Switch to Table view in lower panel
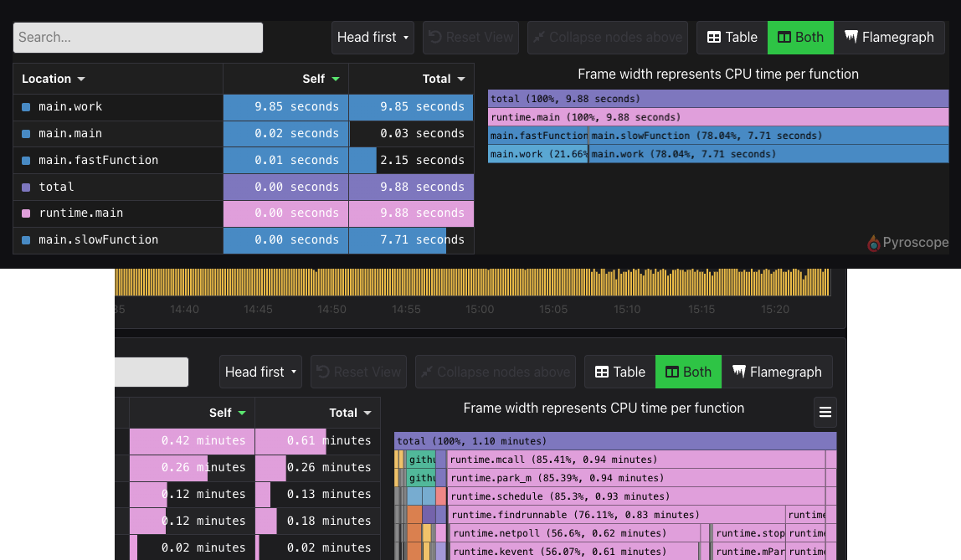This screenshot has width=961, height=560. 620,372
